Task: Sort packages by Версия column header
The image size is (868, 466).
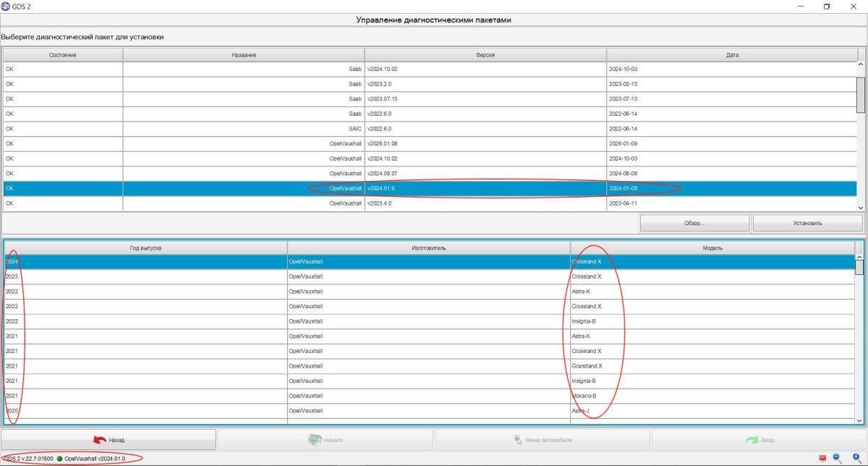Action: (x=485, y=55)
